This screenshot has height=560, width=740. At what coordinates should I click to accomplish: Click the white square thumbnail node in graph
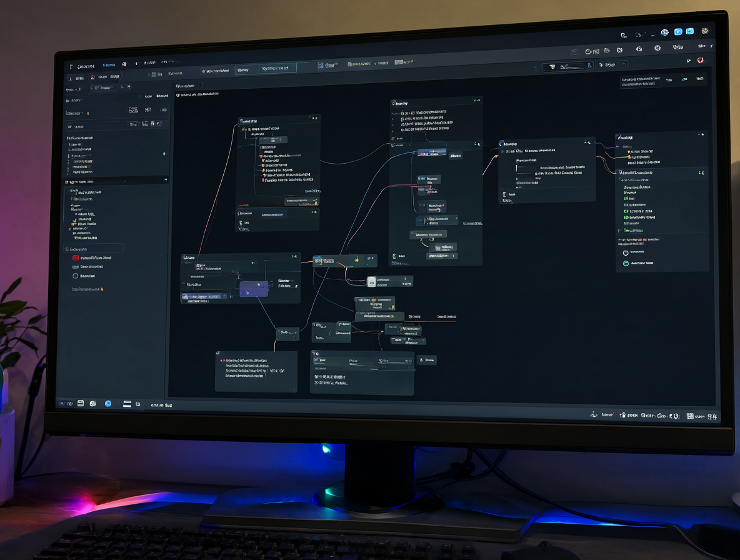click(371, 282)
